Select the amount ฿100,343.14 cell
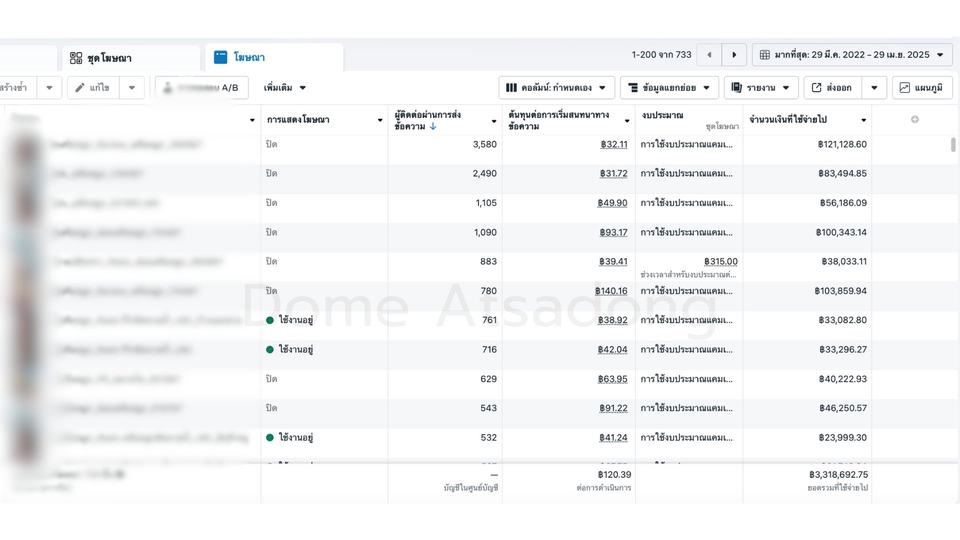Viewport: 960px width, 540px height. (841, 233)
